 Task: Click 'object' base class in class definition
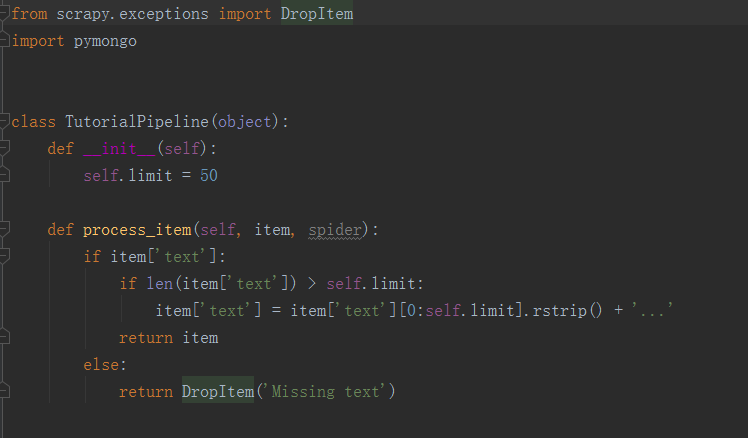click(x=244, y=122)
